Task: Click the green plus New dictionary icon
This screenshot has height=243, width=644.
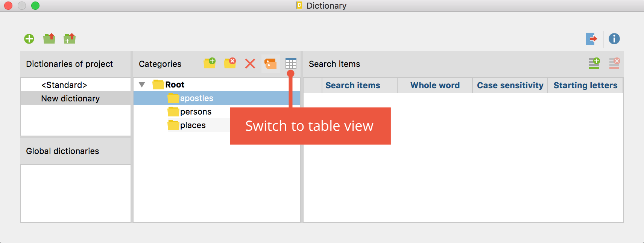Action: [x=29, y=39]
